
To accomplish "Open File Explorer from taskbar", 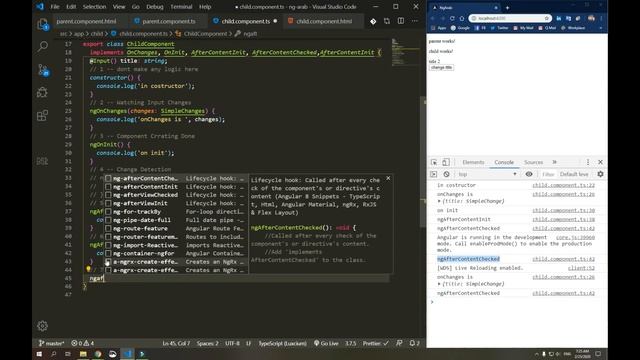I will pos(83,354).
